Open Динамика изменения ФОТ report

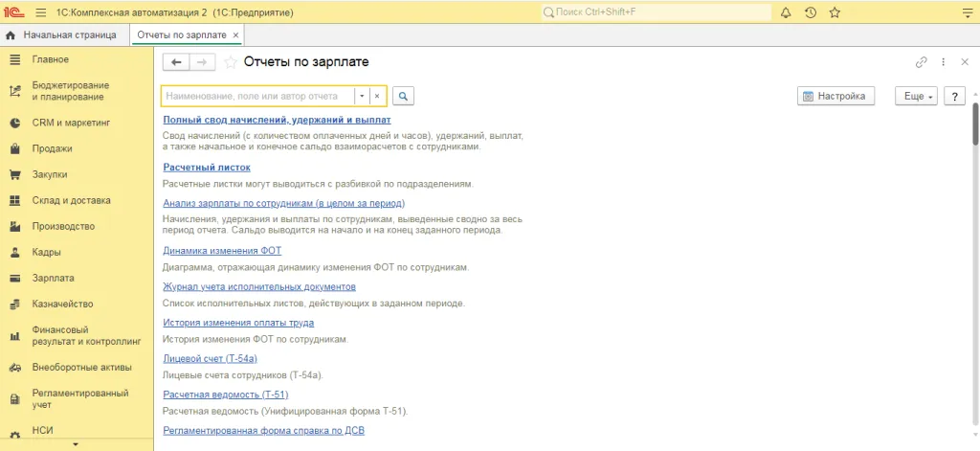222,251
